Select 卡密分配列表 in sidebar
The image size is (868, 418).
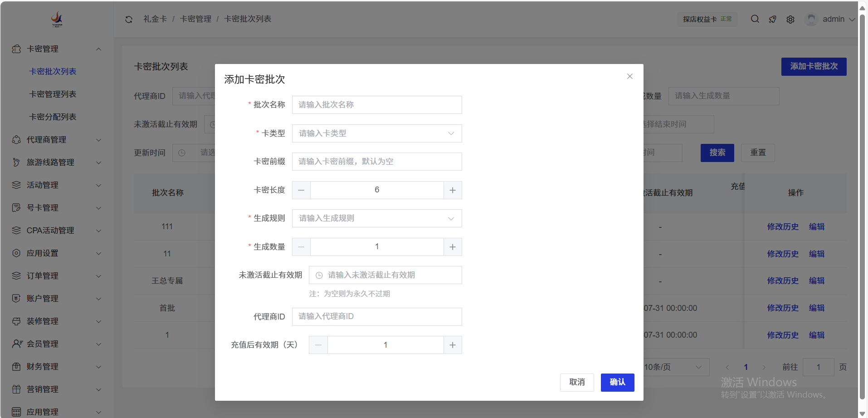click(x=53, y=117)
